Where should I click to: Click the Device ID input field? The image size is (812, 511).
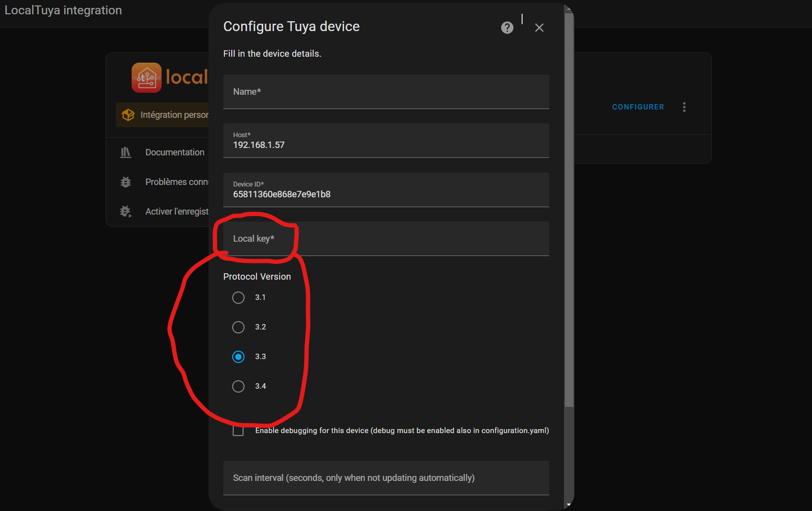click(386, 190)
